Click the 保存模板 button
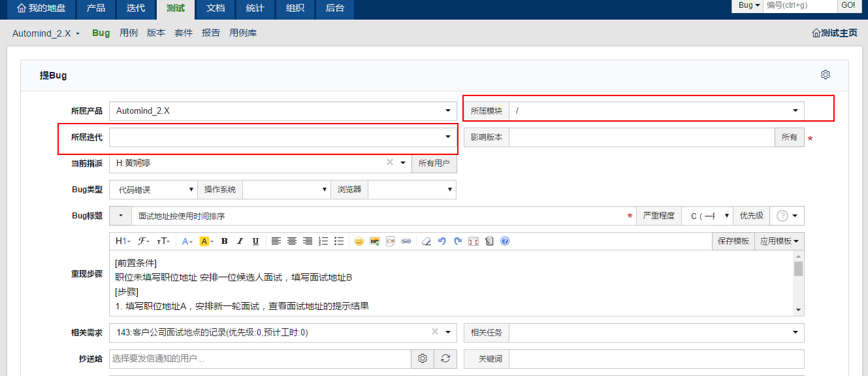Screen dimensions: 868x376 point(733,241)
